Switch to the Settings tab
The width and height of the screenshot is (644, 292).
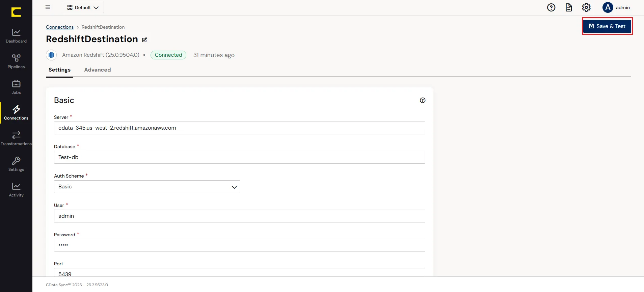click(59, 70)
